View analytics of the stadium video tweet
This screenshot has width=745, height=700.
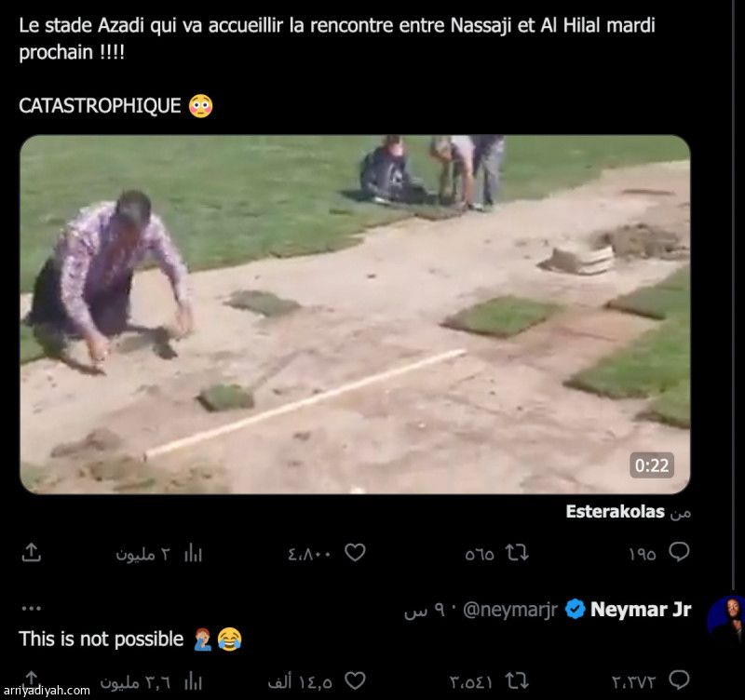193,553
